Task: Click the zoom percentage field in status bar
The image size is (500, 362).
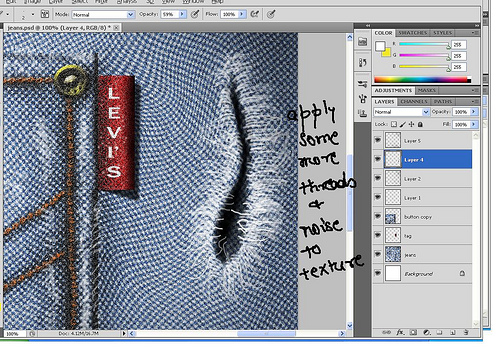Action: (14, 334)
